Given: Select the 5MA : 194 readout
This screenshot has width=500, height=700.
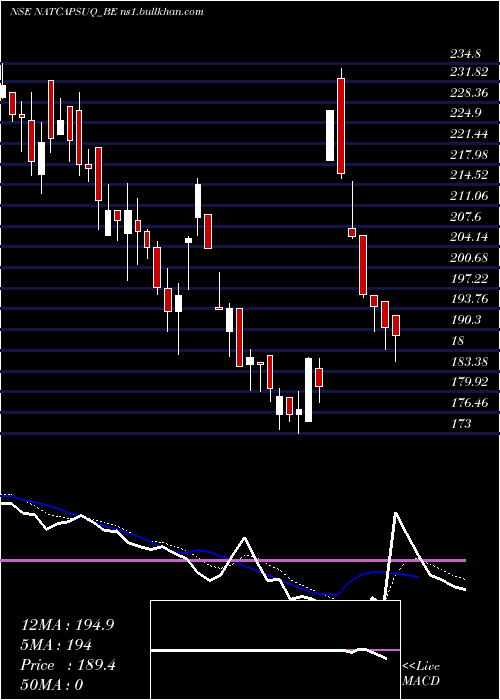Looking at the screenshot, I should point(56,645).
